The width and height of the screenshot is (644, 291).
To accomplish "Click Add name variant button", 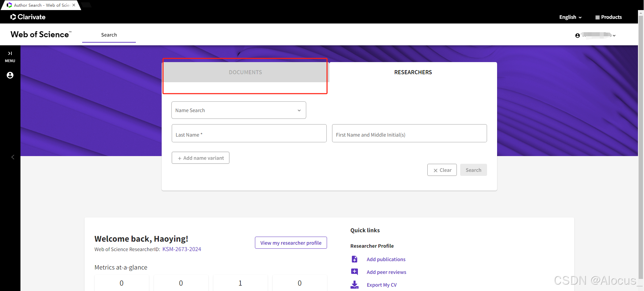I will [201, 158].
